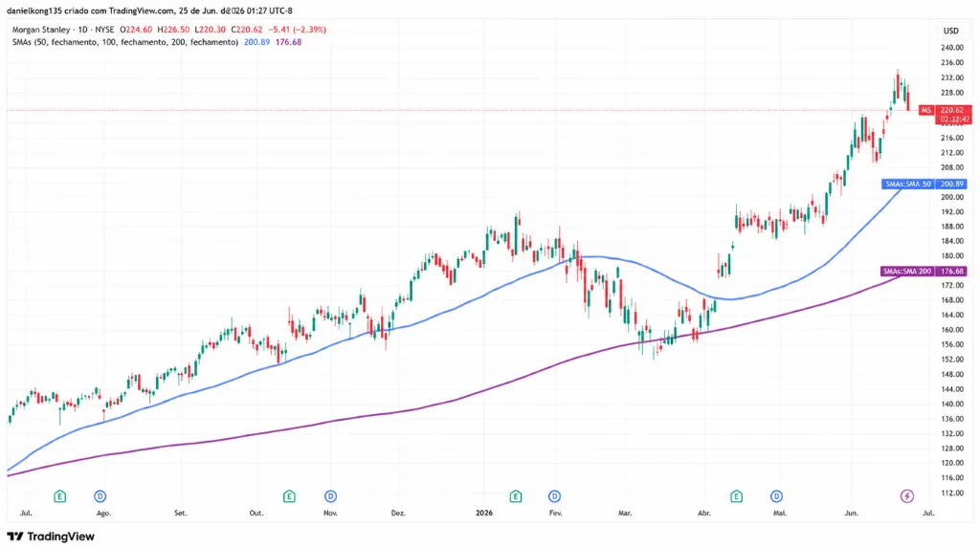Click the O224.60 open value
The image size is (980, 547).
pos(136,30)
